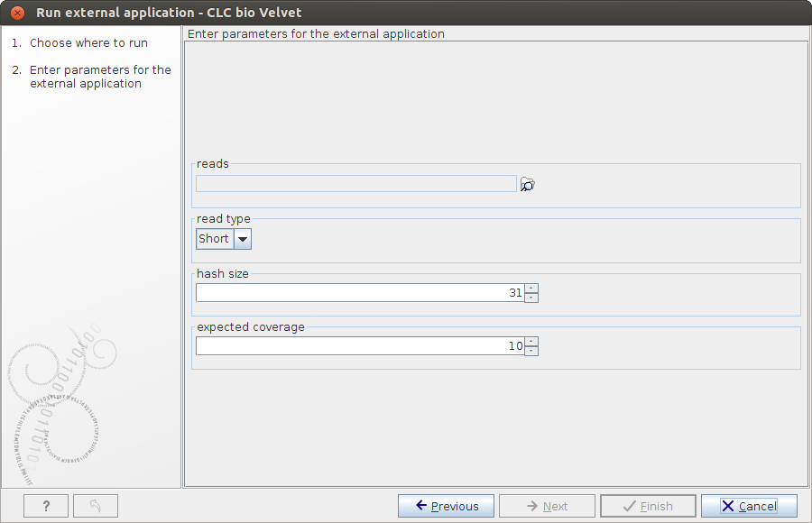812x523 pixels.
Task: Decrement the hash size value
Action: pyautogui.click(x=531, y=297)
